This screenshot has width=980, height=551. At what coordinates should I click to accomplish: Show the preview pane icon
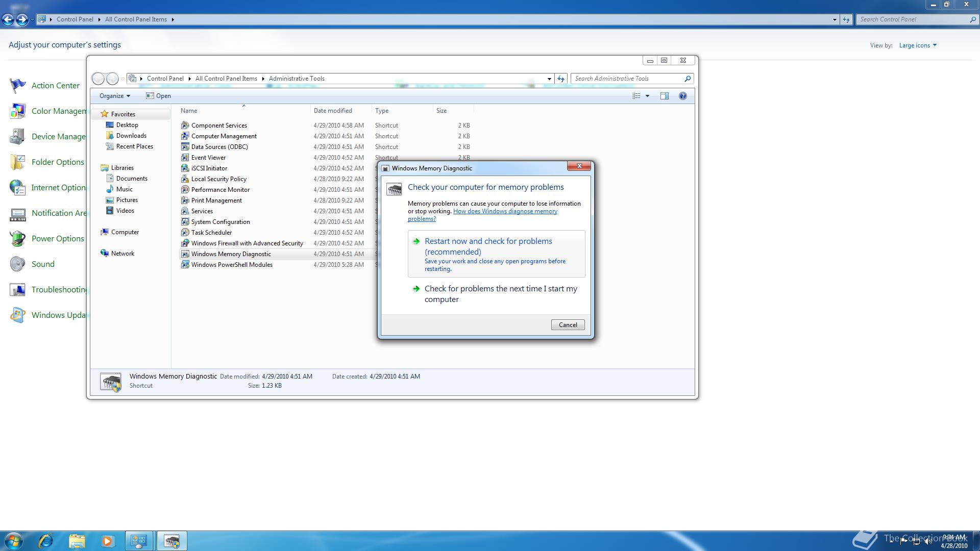[x=664, y=96]
